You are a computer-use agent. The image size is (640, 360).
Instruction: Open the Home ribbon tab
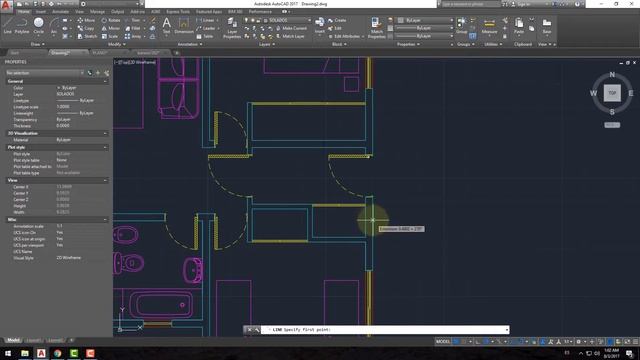pyautogui.click(x=24, y=12)
